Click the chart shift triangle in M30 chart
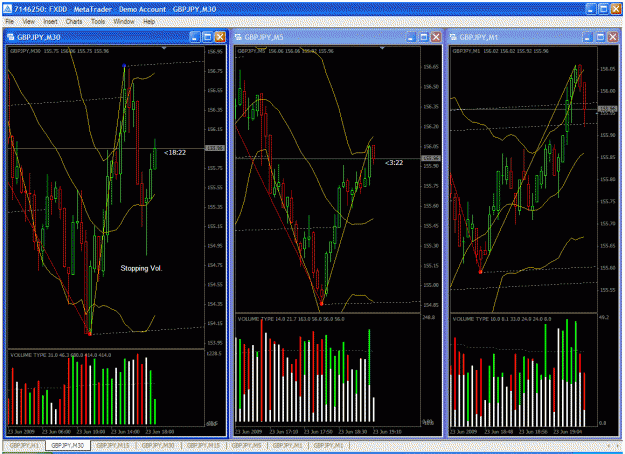 click(x=164, y=48)
